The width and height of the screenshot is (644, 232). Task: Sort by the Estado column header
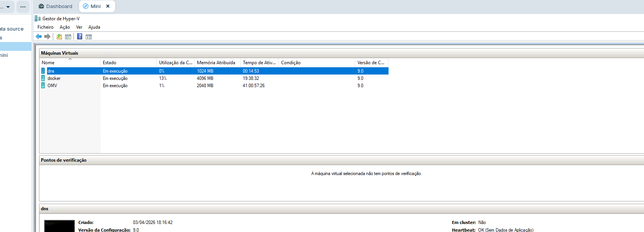pyautogui.click(x=128, y=63)
